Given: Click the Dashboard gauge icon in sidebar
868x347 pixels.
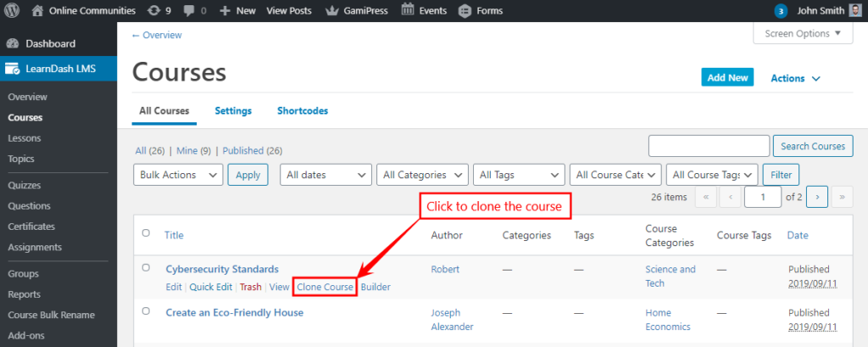Looking at the screenshot, I should 12,44.
